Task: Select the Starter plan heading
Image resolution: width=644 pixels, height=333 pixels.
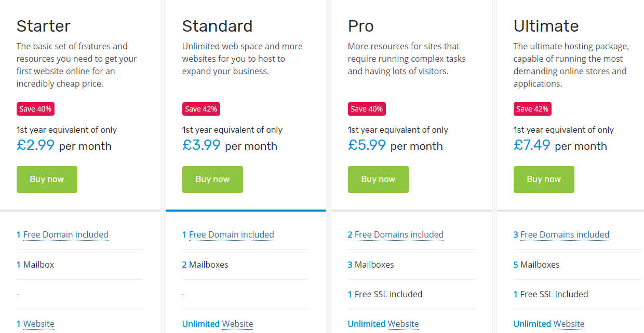Action: [x=44, y=26]
